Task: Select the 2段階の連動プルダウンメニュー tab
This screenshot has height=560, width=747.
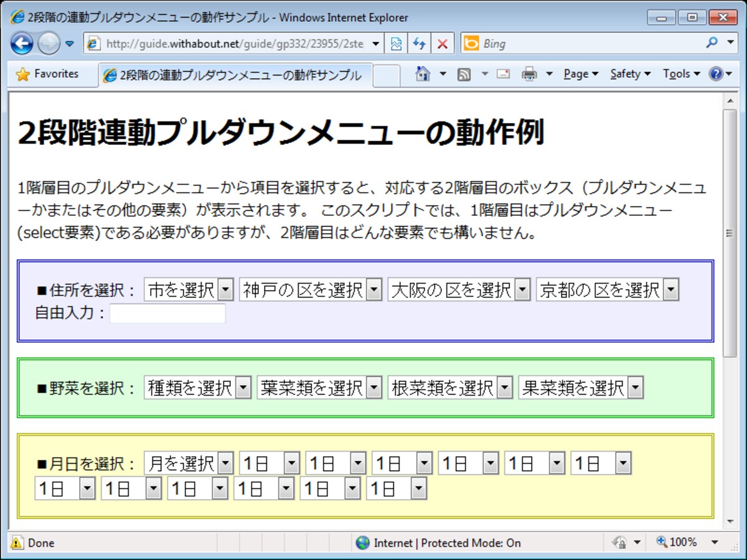Action: tap(235, 75)
